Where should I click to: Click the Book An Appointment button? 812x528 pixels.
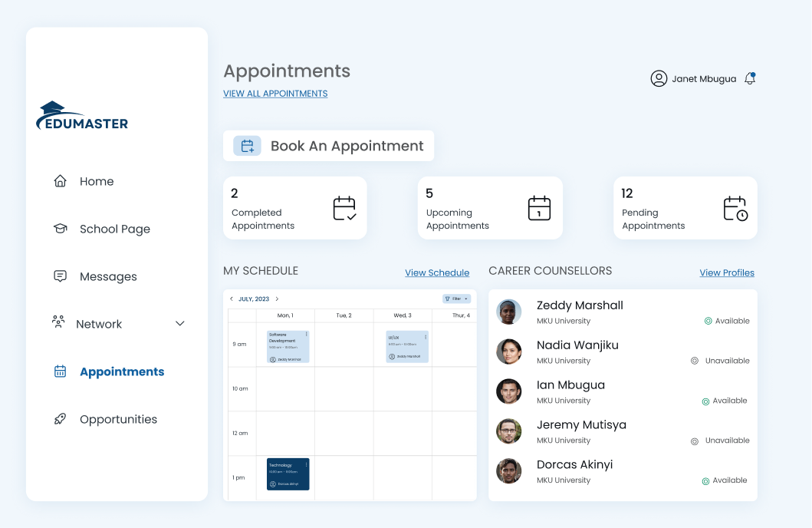click(x=328, y=145)
